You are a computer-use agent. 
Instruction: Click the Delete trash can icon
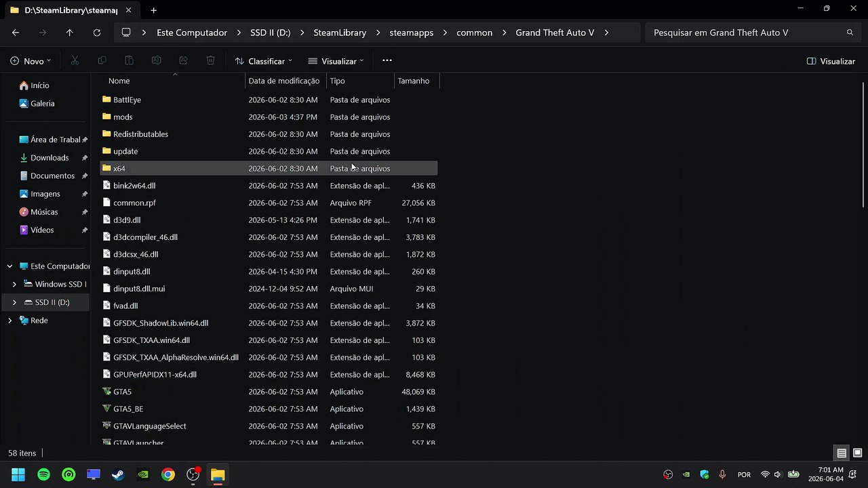(211, 61)
